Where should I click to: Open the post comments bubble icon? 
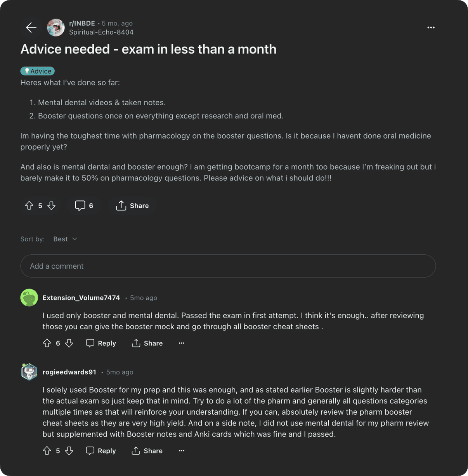(x=80, y=205)
